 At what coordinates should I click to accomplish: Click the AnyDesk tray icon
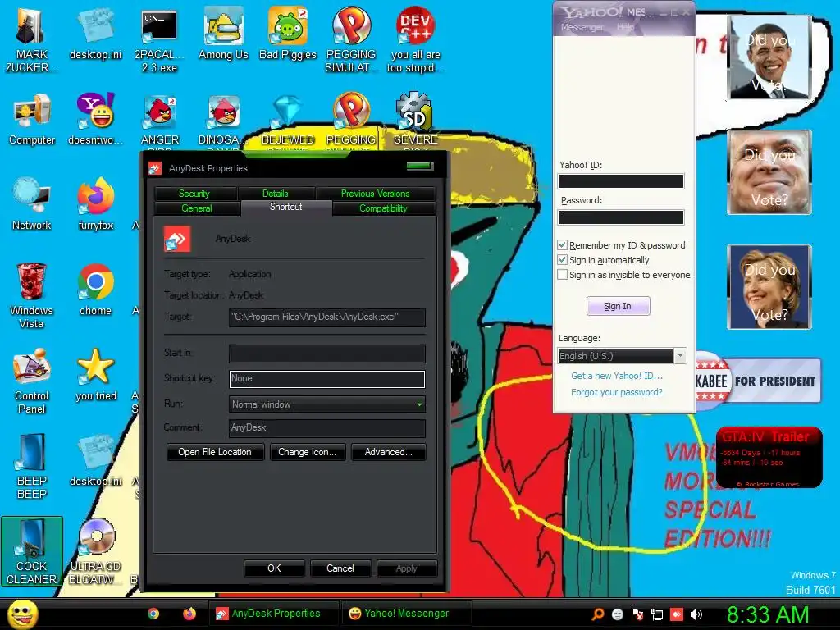point(677,614)
